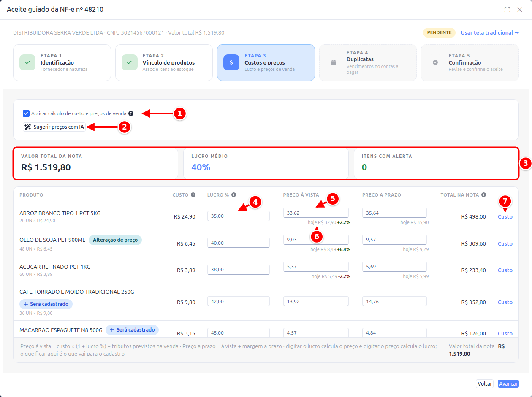Click preço à vista field for OLEO DE SOJA
Viewport: 532px width, 397px height.
[316, 240]
